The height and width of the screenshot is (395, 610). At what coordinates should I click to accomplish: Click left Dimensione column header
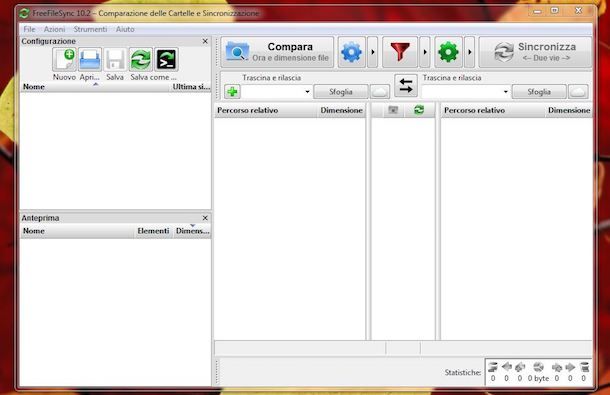[341, 111]
